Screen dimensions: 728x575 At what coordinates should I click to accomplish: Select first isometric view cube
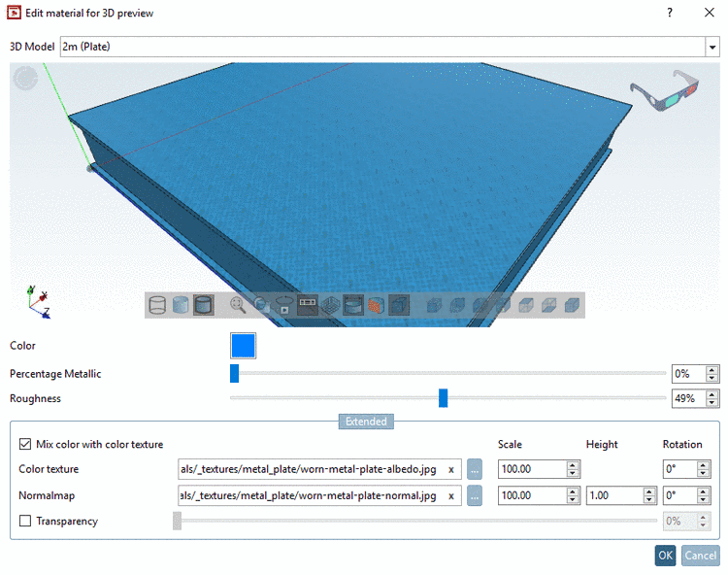click(434, 305)
